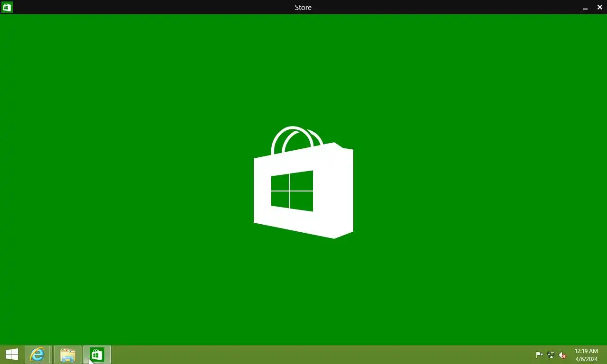Viewport: 607px width, 364px height.
Task: Click the muted speaker volume icon
Action: tap(562, 355)
